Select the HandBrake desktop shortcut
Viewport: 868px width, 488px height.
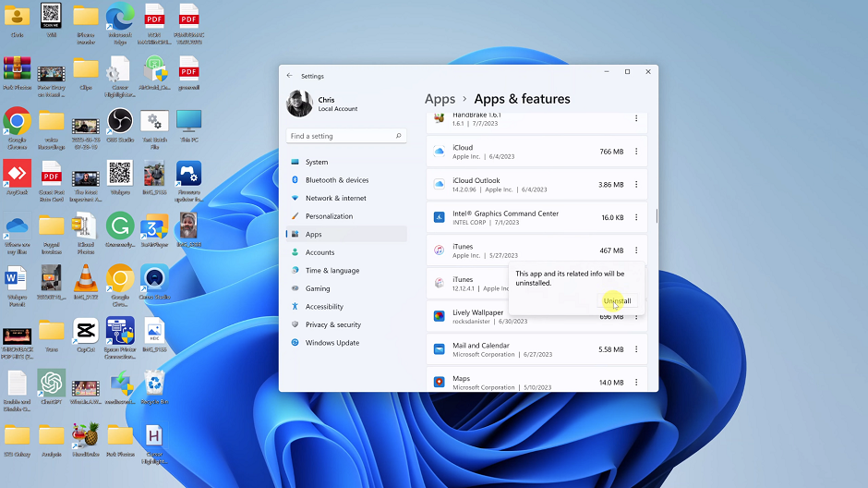(86, 439)
